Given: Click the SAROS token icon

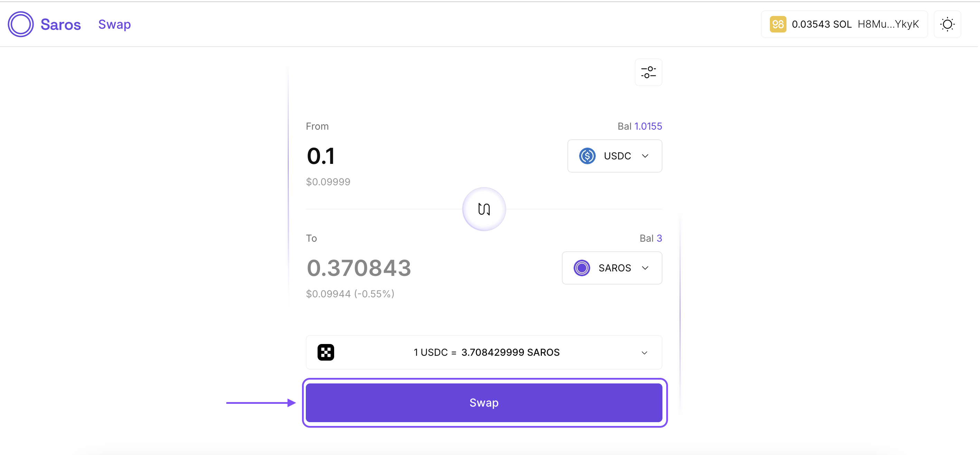Looking at the screenshot, I should 582,268.
